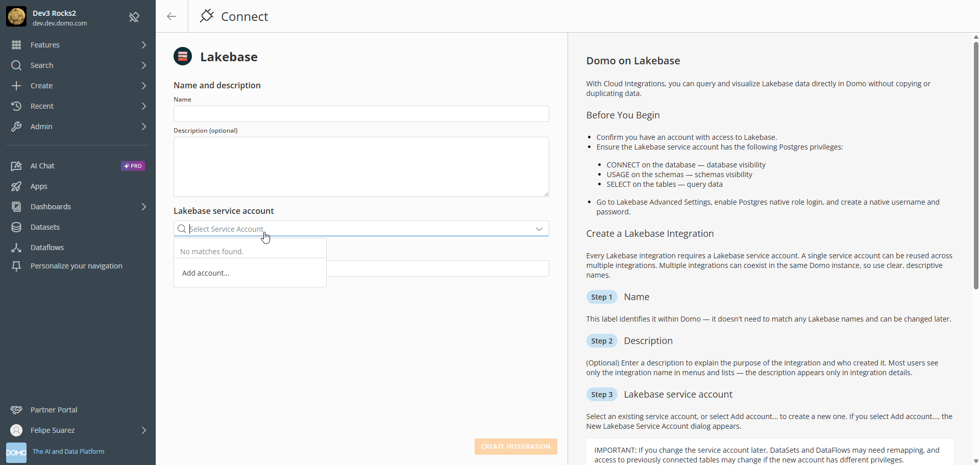Viewport: 980px width, 465px height.
Task: Click The AI and Data Platform link
Action: point(68,452)
